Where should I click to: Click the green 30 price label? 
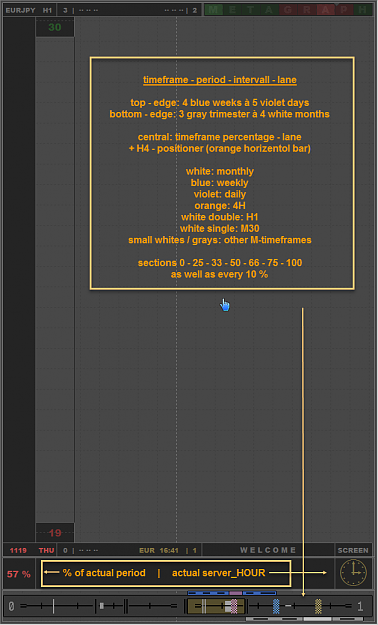pyautogui.click(x=55, y=27)
